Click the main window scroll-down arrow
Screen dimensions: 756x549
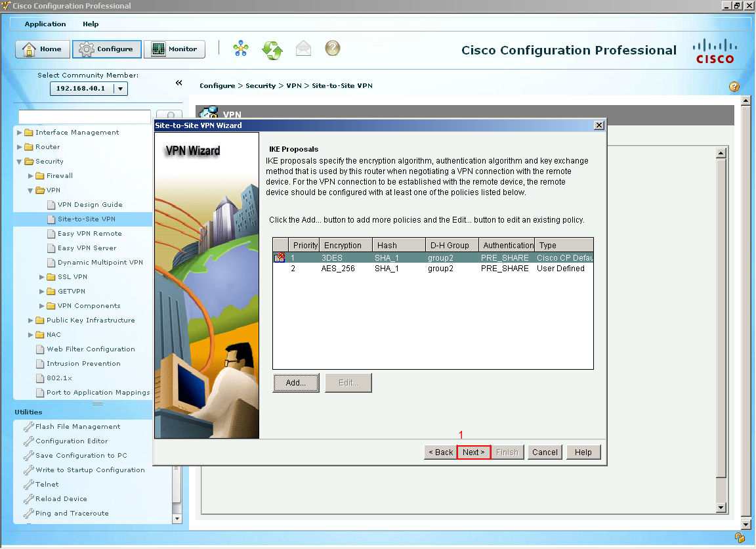[746, 525]
